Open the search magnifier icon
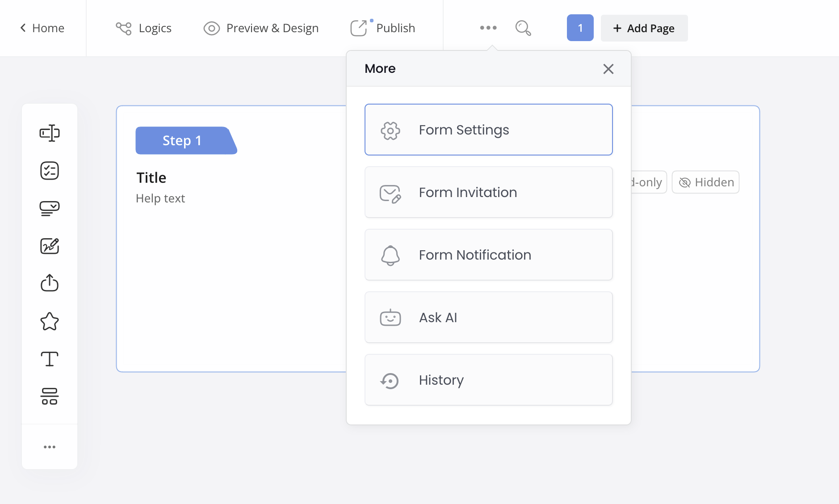This screenshot has width=839, height=504. point(523,28)
